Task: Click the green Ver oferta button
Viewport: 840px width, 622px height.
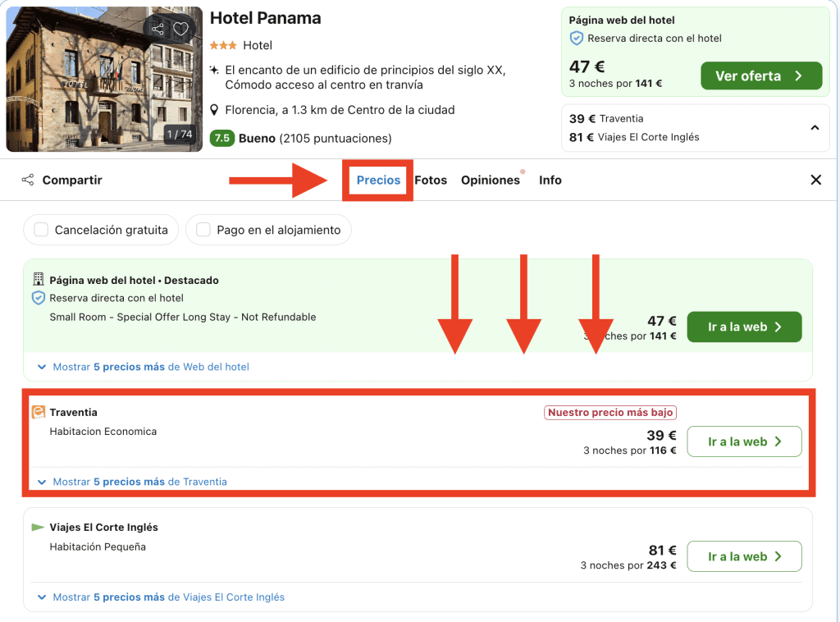Action: (760, 75)
